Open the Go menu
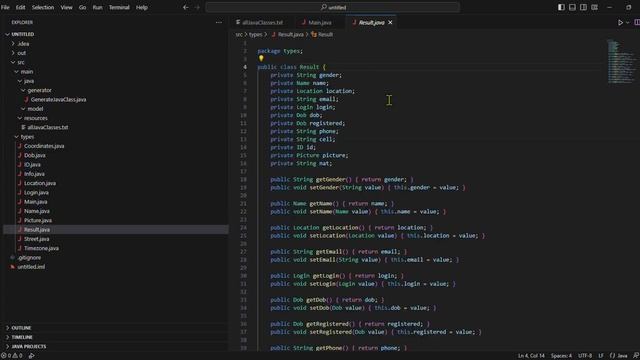640x360 pixels. click(x=82, y=7)
